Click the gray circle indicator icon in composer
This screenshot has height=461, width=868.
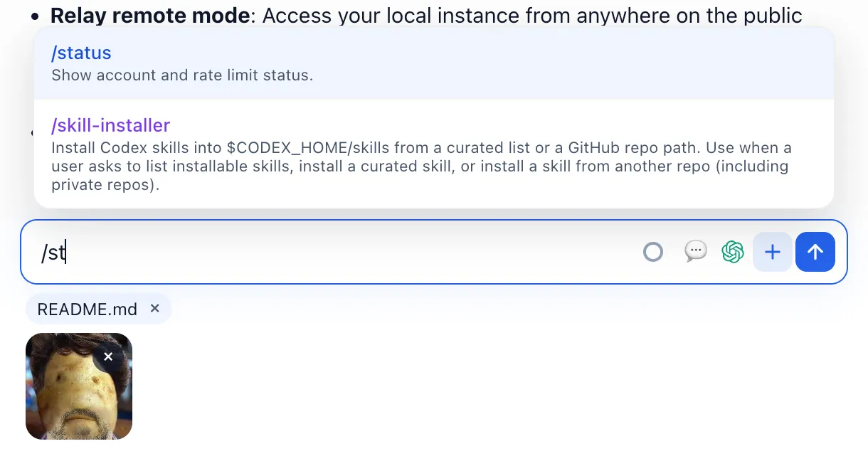[652, 252]
